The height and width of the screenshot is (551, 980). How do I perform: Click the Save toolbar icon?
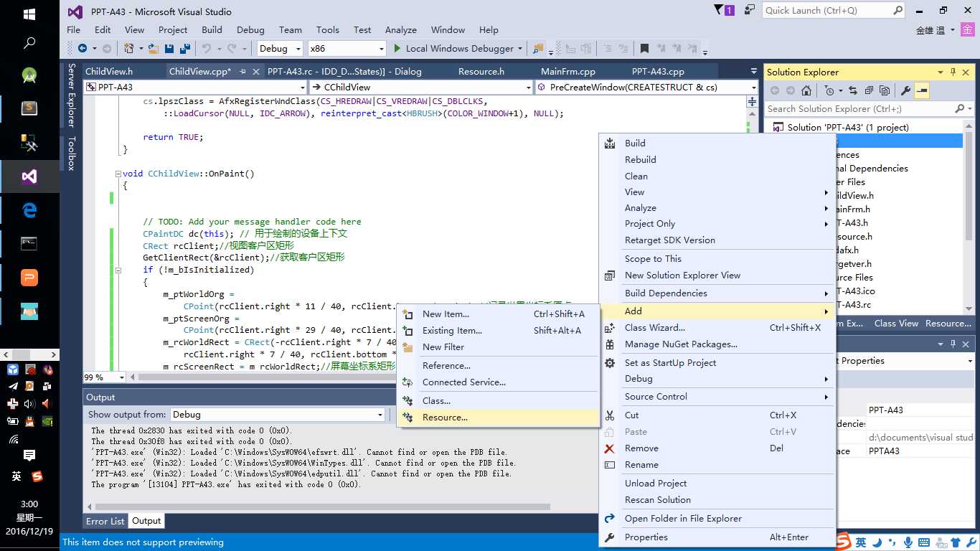tap(169, 49)
